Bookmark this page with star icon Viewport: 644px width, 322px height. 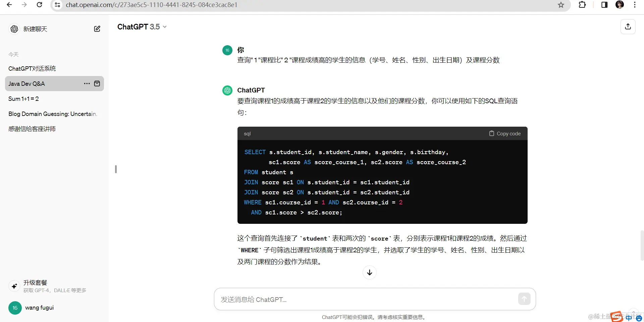coord(561,5)
